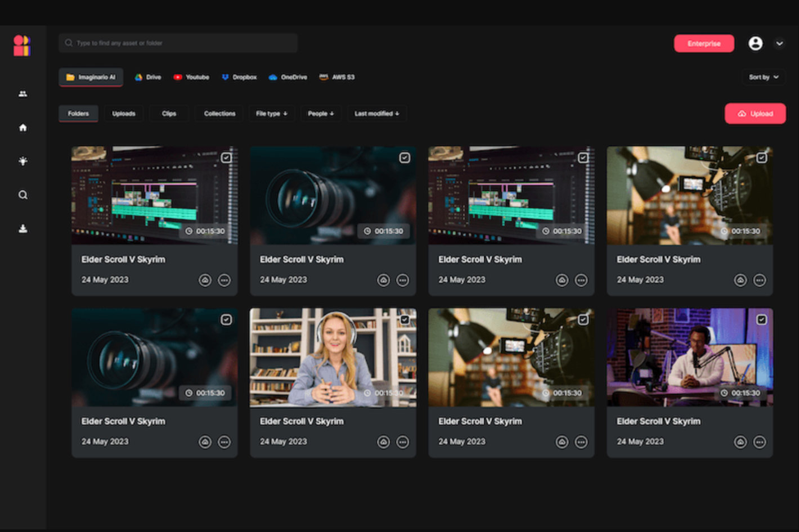
Task: Focus the 'Type to find any asset' field
Action: click(x=178, y=43)
